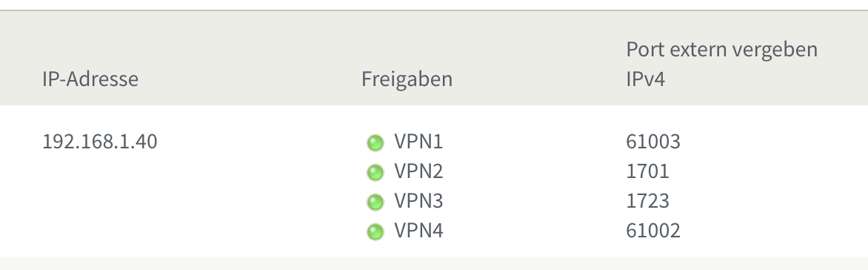The width and height of the screenshot is (868, 270).
Task: Click the light gray strip below the table
Action: click(434, 263)
